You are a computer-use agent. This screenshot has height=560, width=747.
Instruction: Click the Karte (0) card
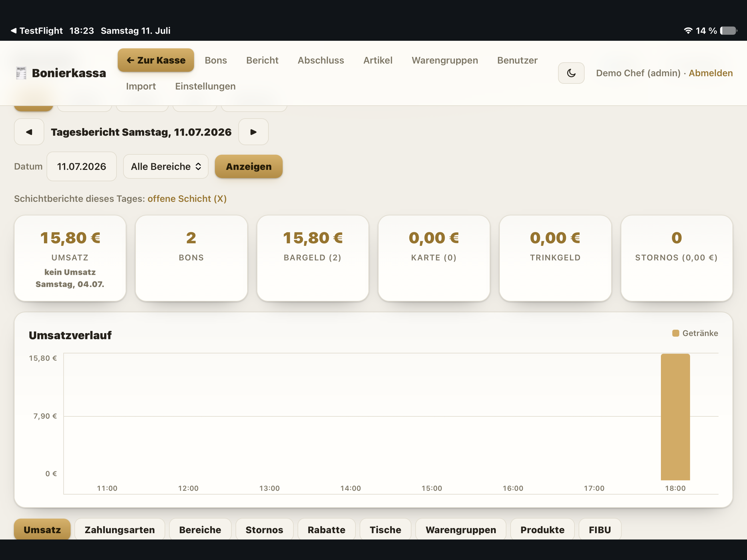click(434, 258)
